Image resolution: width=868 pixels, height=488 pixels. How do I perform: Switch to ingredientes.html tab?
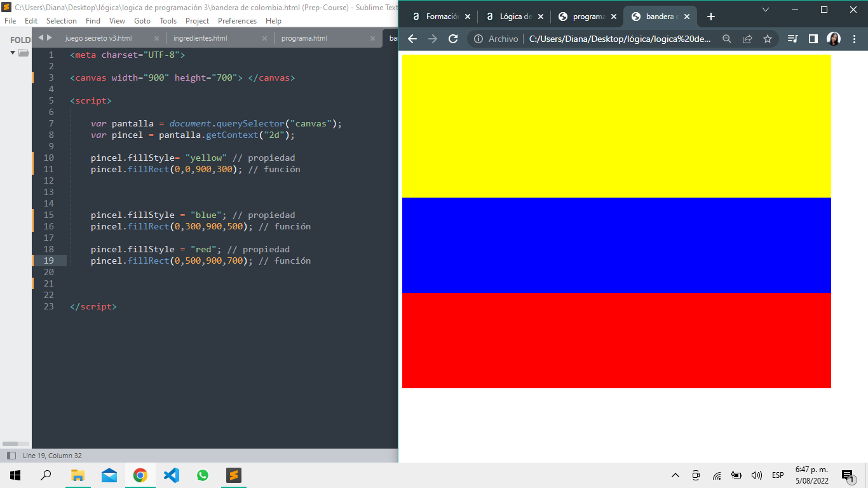[200, 38]
